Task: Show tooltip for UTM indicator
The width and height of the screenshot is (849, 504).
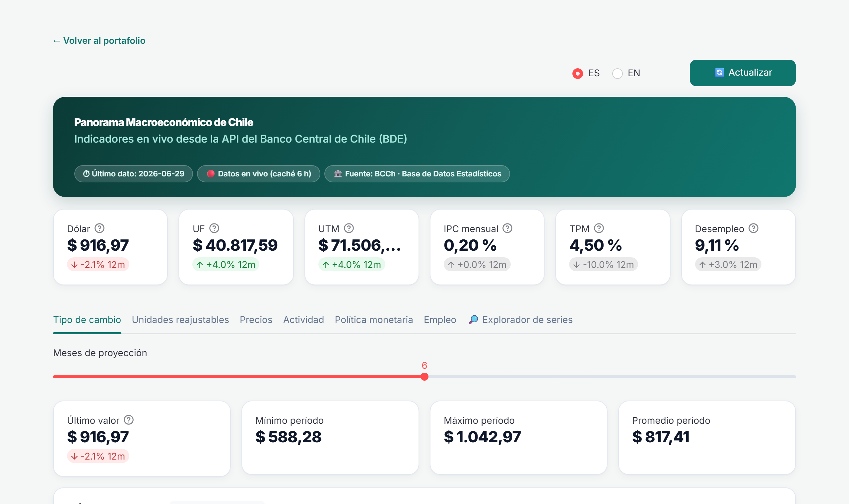Action: [349, 228]
